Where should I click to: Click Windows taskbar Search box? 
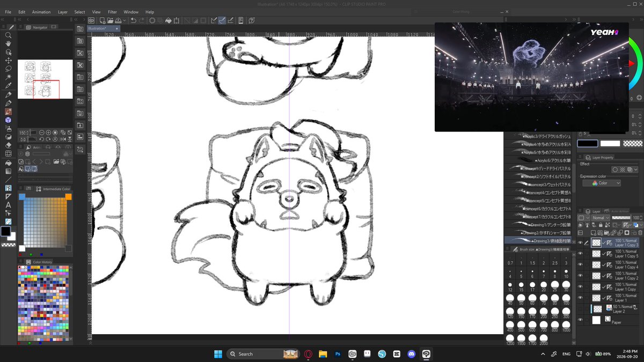tap(263, 354)
